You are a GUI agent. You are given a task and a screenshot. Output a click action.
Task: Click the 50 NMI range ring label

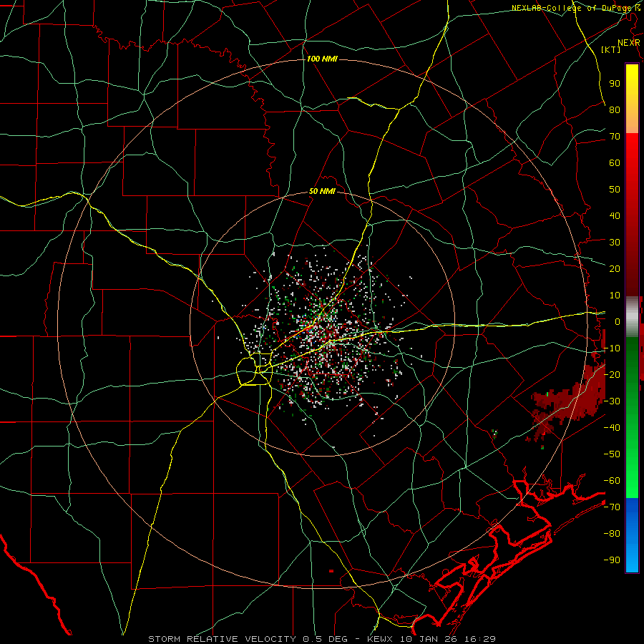[x=322, y=191]
